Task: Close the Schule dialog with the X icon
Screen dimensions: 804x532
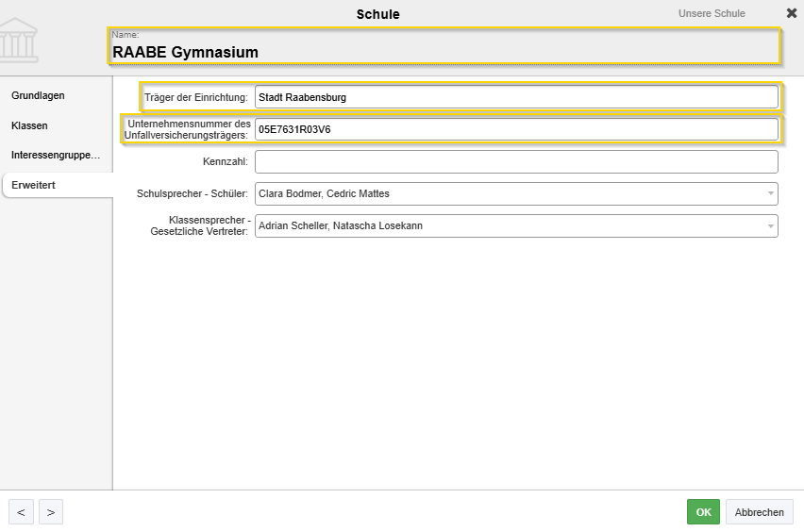Action: coord(792,13)
